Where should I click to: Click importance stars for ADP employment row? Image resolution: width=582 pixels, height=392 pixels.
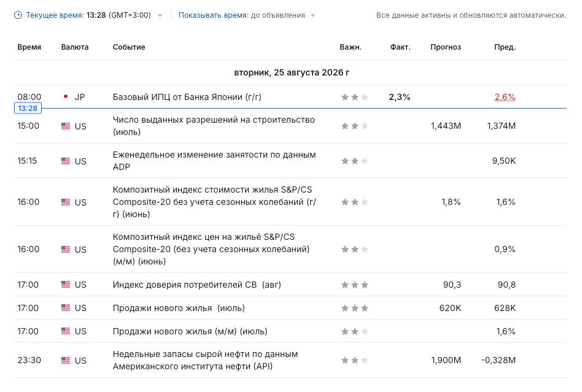[355, 161]
